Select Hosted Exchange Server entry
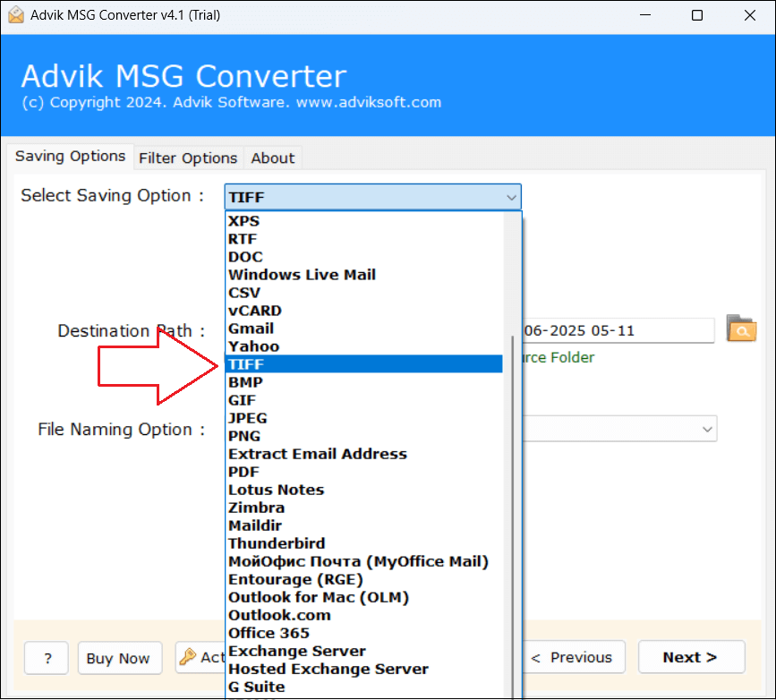 [363, 669]
